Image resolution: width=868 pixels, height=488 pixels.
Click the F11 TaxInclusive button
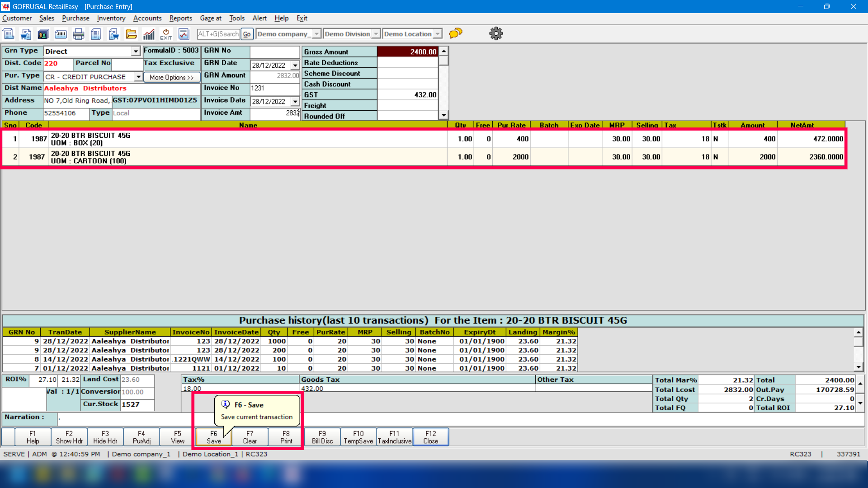click(x=394, y=437)
